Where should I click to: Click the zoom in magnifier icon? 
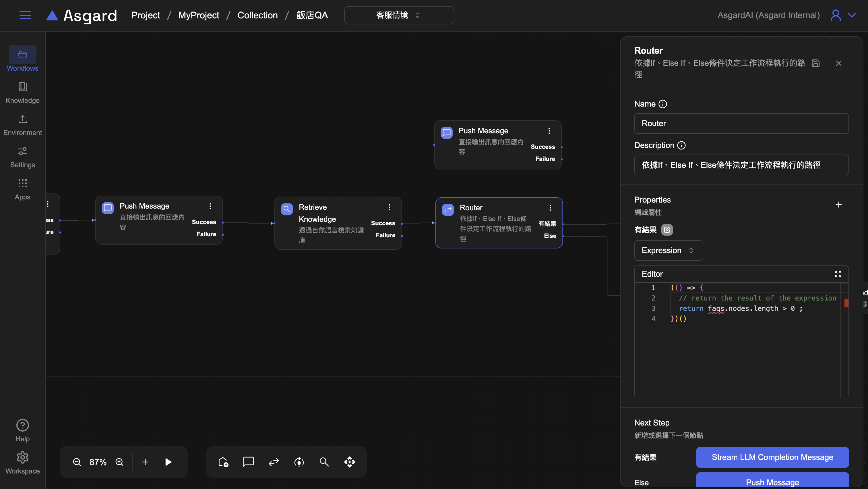click(x=119, y=462)
